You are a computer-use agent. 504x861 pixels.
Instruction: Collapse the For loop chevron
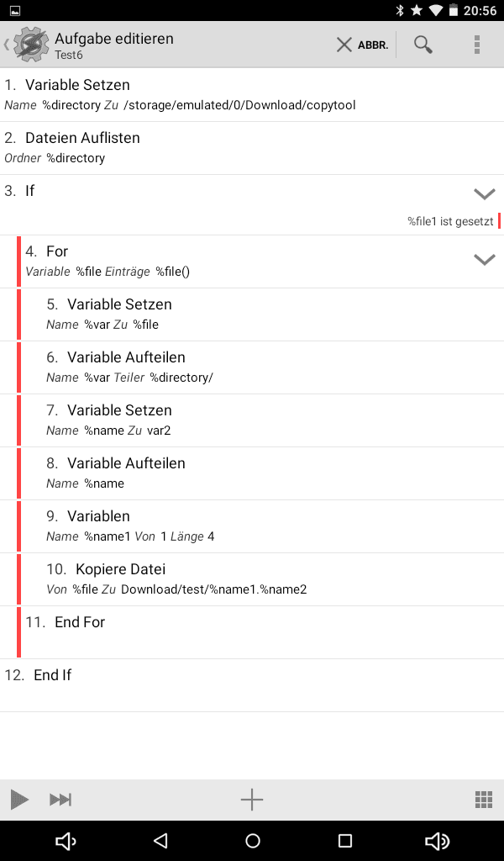tap(484, 259)
